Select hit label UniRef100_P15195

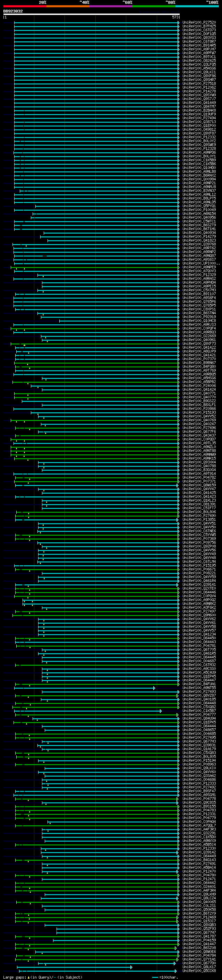tap(199, 565)
